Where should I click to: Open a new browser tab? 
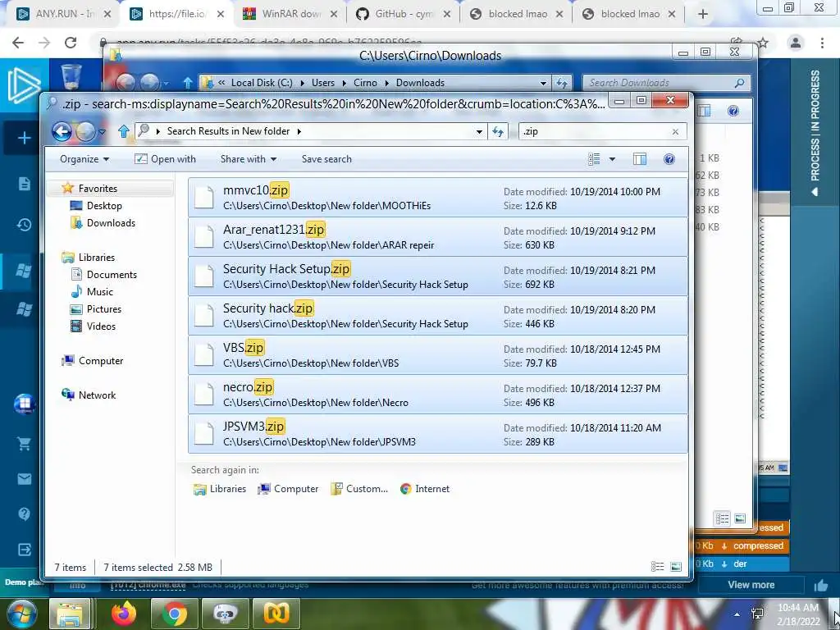[x=703, y=15]
